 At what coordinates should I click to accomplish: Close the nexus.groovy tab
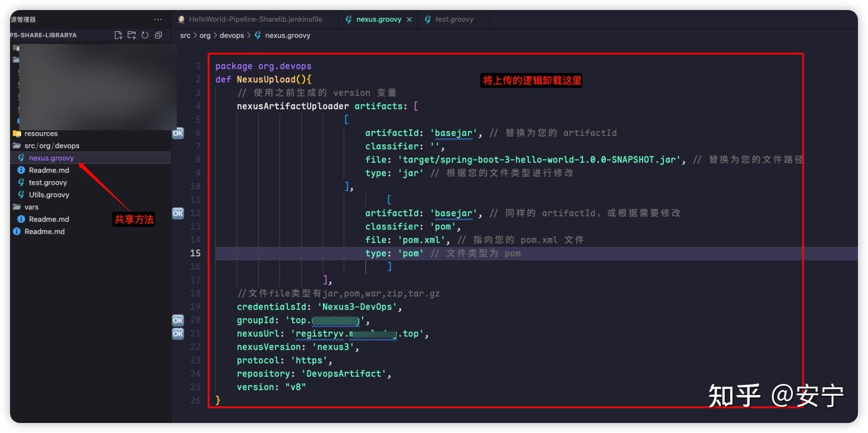(x=409, y=20)
